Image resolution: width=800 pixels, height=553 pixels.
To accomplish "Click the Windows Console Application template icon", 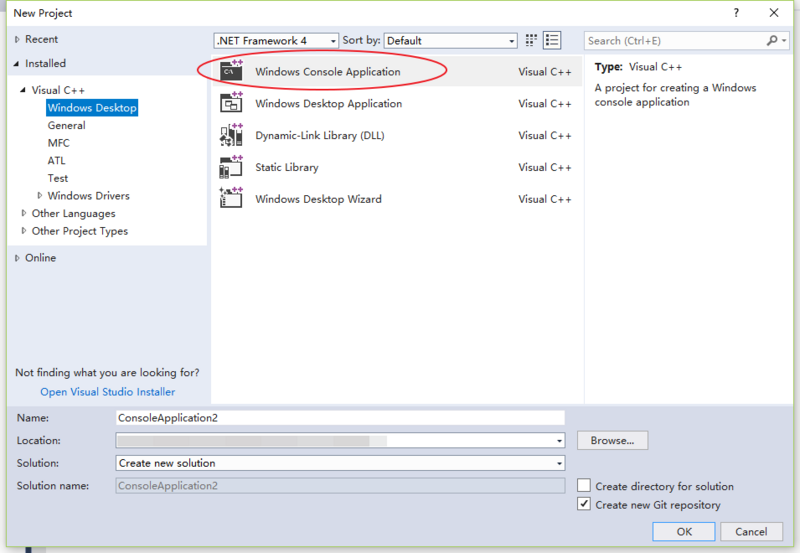I will click(x=231, y=71).
